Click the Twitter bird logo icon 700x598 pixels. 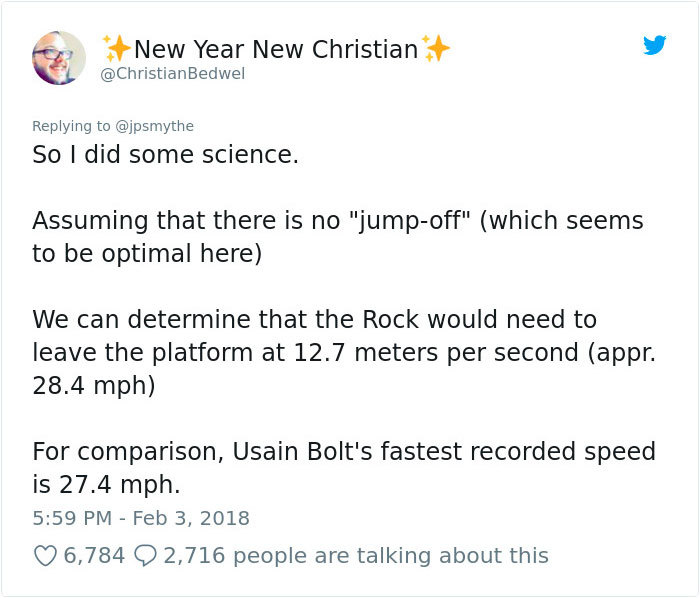654,45
